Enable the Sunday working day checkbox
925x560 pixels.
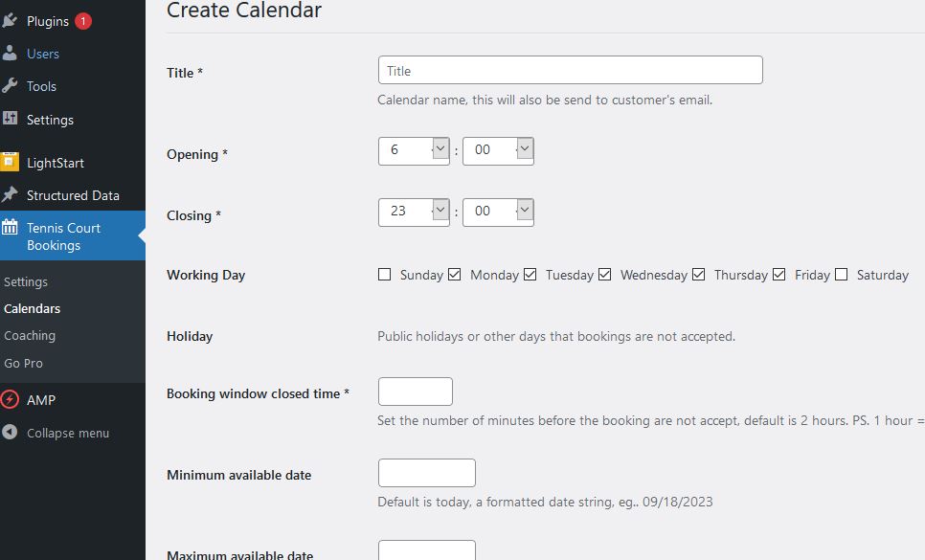[x=384, y=275]
